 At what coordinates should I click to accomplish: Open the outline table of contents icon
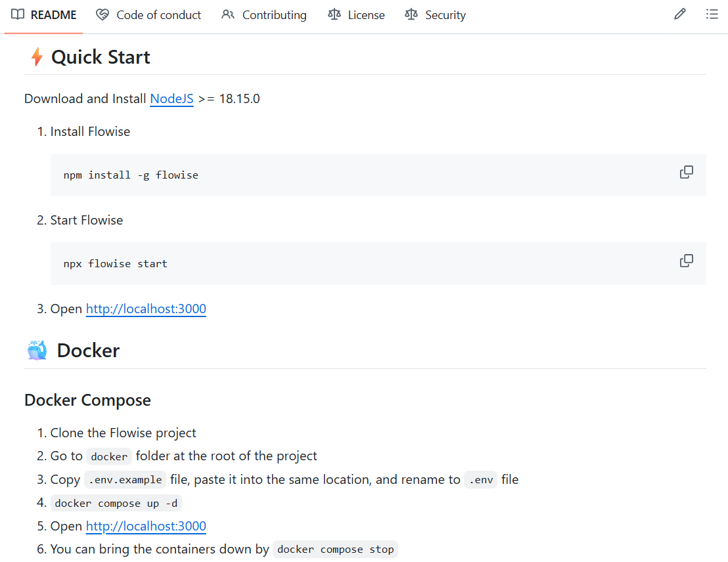pos(712,14)
